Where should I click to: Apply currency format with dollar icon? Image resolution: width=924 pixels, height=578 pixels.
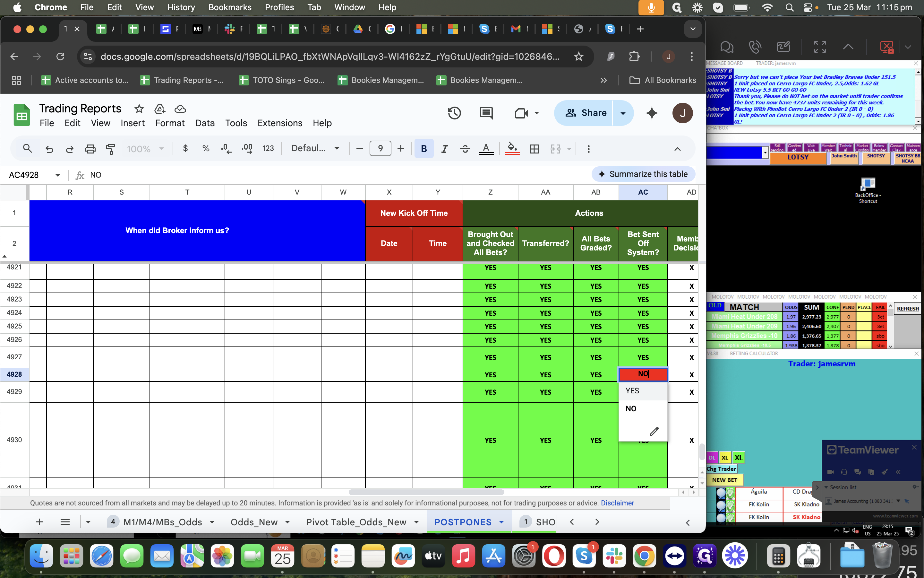click(185, 149)
